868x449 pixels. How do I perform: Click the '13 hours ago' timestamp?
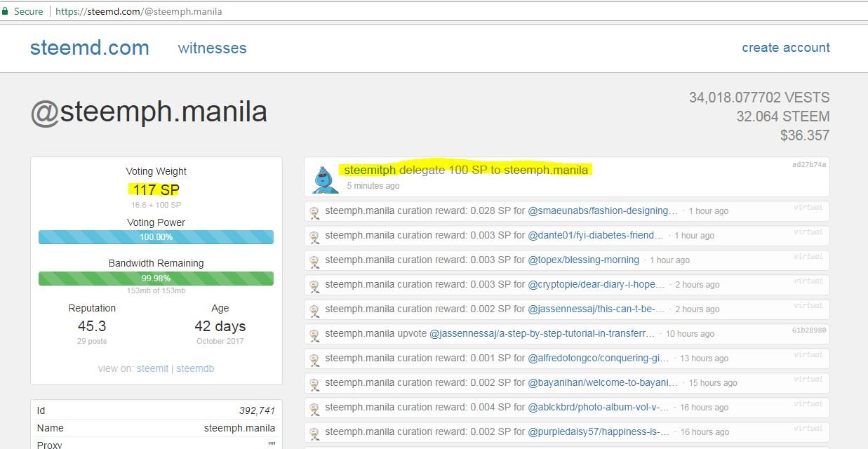[x=705, y=358]
